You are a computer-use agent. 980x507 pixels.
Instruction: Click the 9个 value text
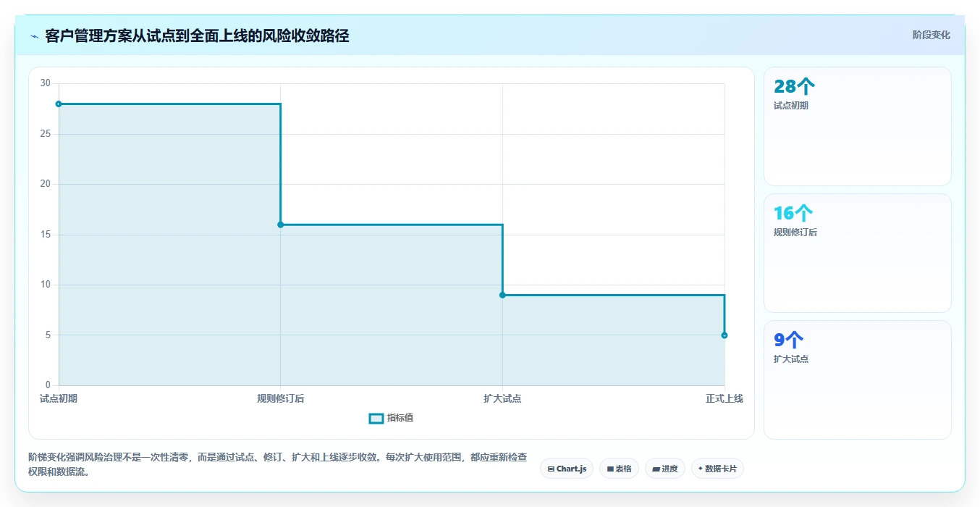[x=789, y=340]
